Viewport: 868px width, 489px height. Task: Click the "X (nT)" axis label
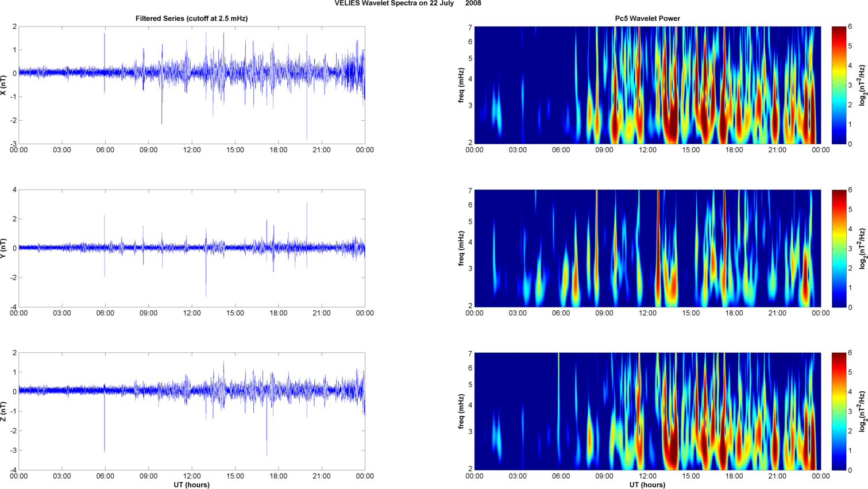pyautogui.click(x=3, y=85)
